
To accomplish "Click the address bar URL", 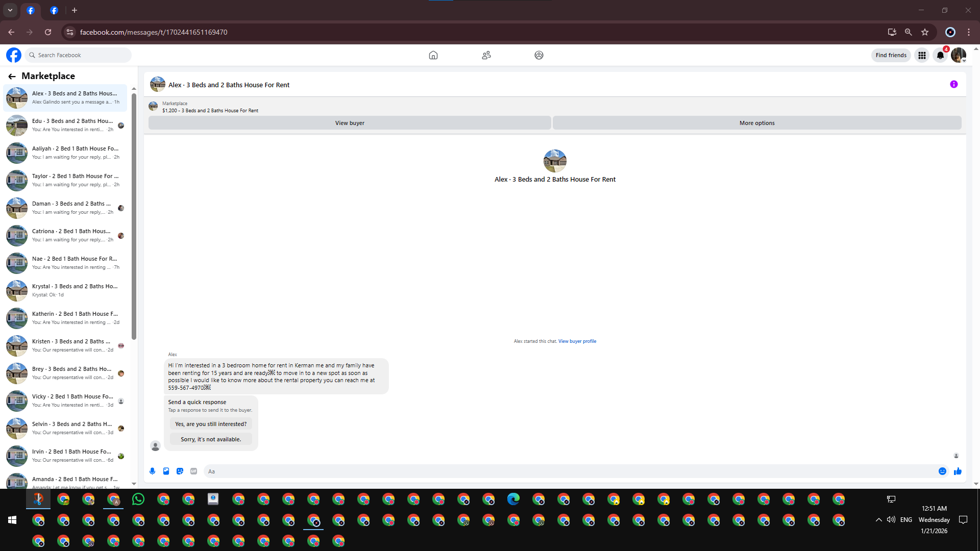I will (x=154, y=32).
